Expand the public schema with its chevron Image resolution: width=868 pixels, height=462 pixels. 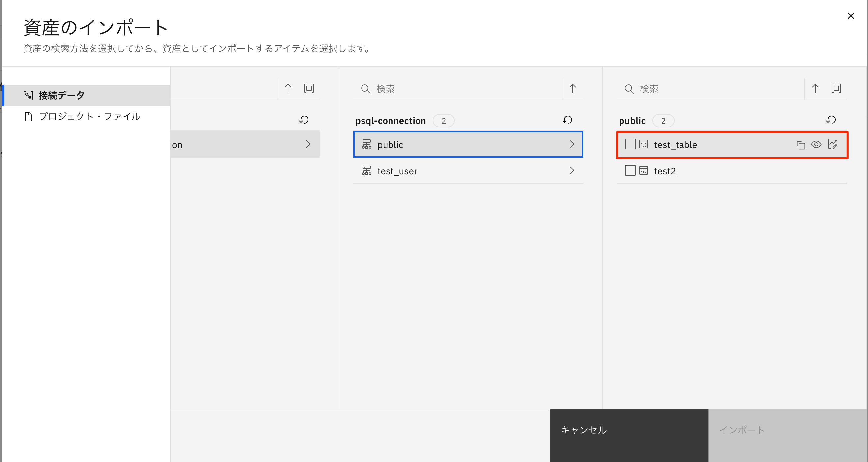pyautogui.click(x=572, y=144)
